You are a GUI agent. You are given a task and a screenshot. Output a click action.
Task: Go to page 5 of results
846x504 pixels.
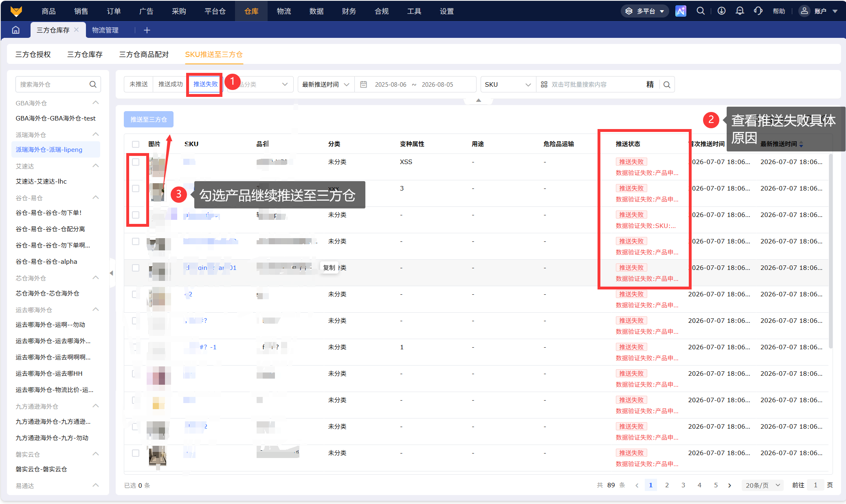click(x=716, y=485)
